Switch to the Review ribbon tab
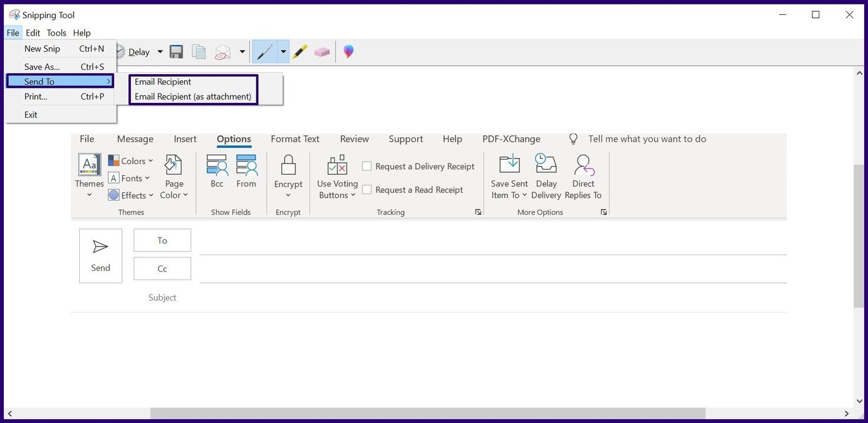The height and width of the screenshot is (423, 868). point(355,139)
